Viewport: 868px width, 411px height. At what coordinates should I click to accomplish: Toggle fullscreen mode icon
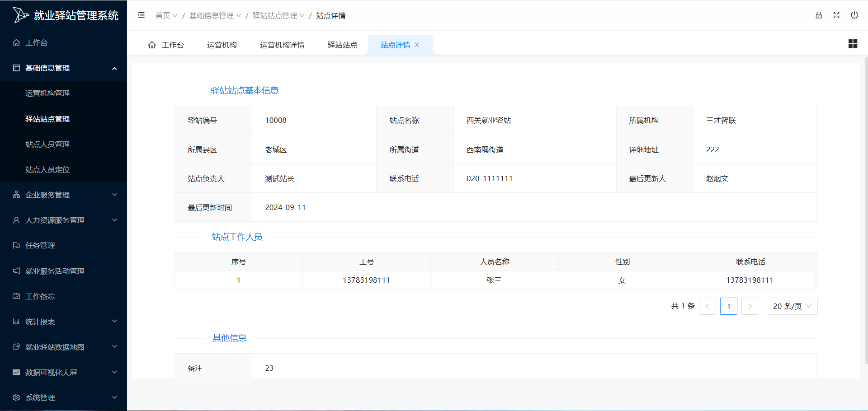pos(836,15)
